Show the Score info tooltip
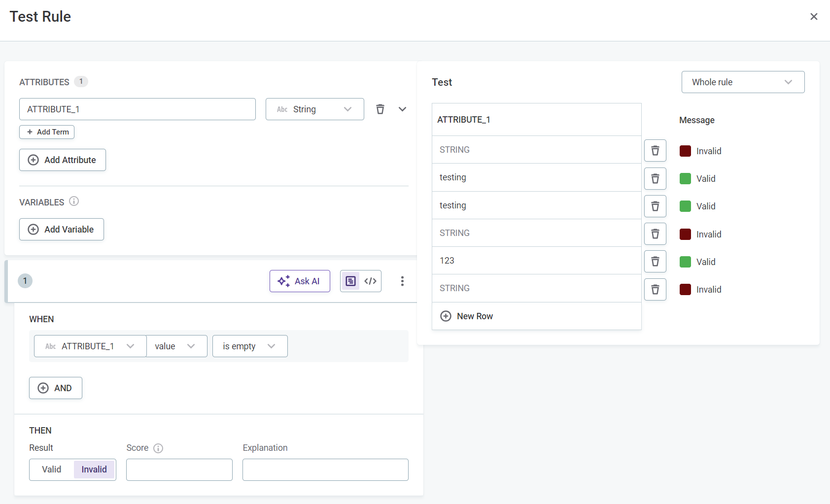This screenshot has height=504, width=830. 158,448
